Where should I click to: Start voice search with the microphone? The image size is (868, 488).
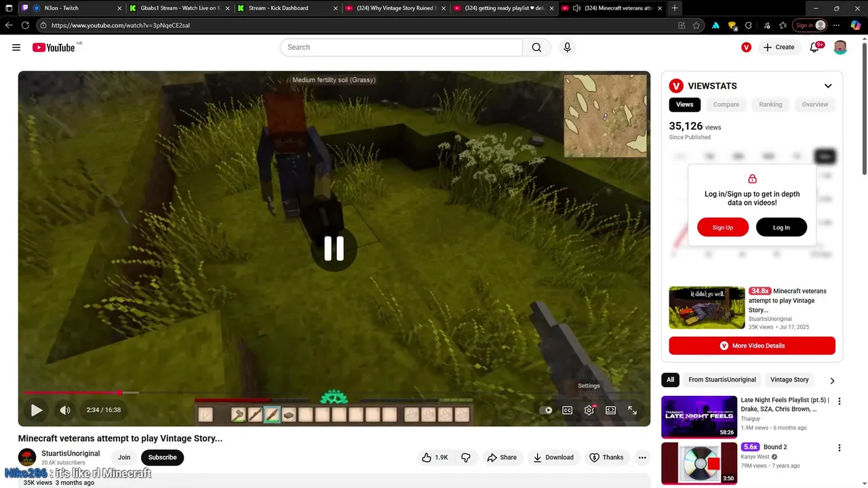pos(568,47)
